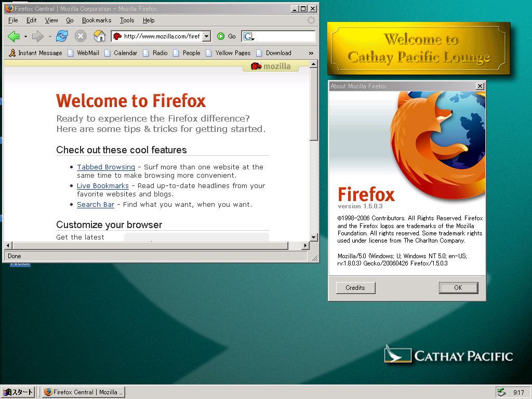
Task: Open the File menu
Action: point(13,20)
